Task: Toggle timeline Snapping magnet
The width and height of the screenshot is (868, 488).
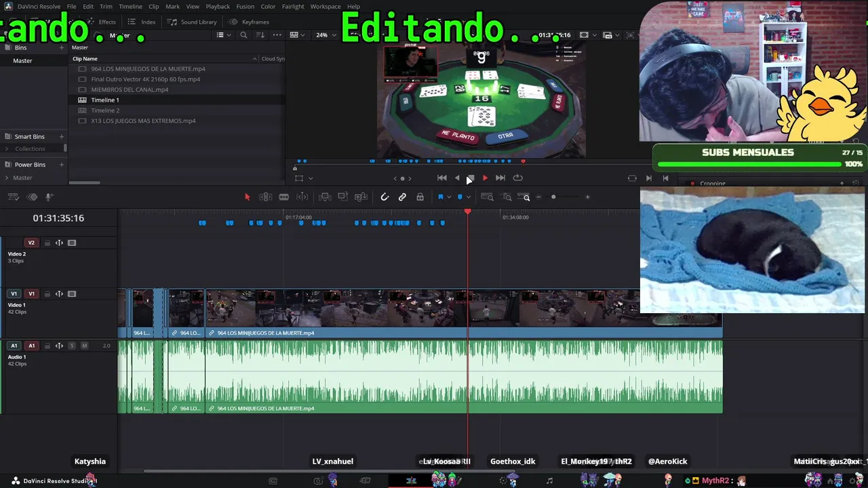Action: (x=384, y=197)
